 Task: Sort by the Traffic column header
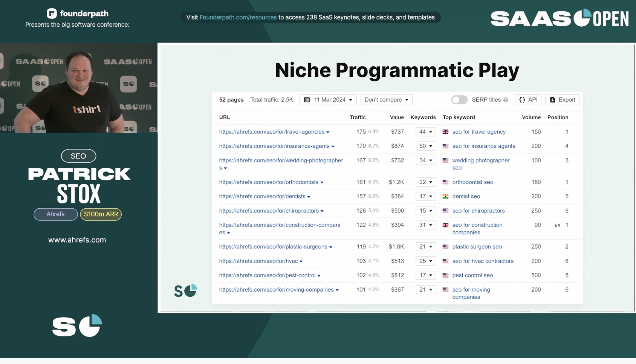coord(358,117)
